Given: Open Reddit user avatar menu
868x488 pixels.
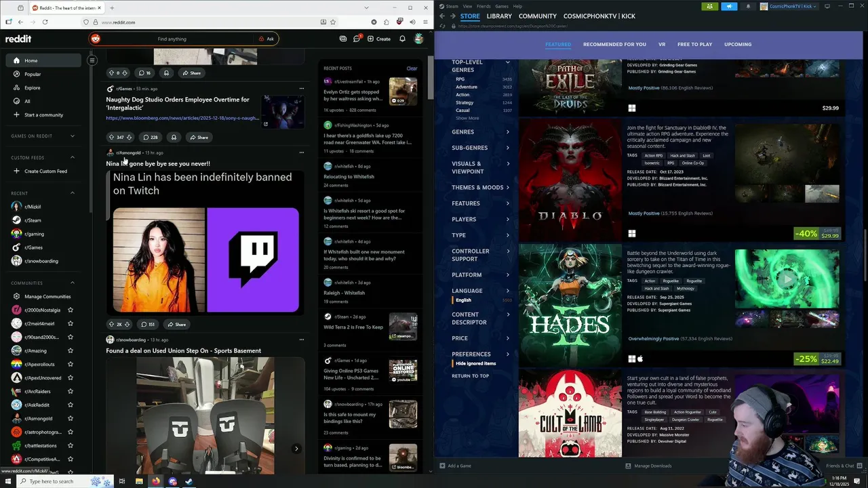Looking at the screenshot, I should [419, 39].
